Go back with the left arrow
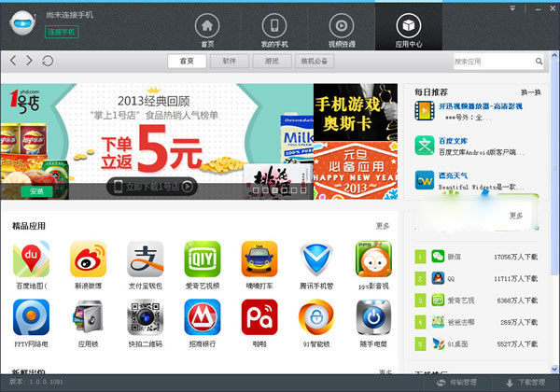 click(x=13, y=61)
